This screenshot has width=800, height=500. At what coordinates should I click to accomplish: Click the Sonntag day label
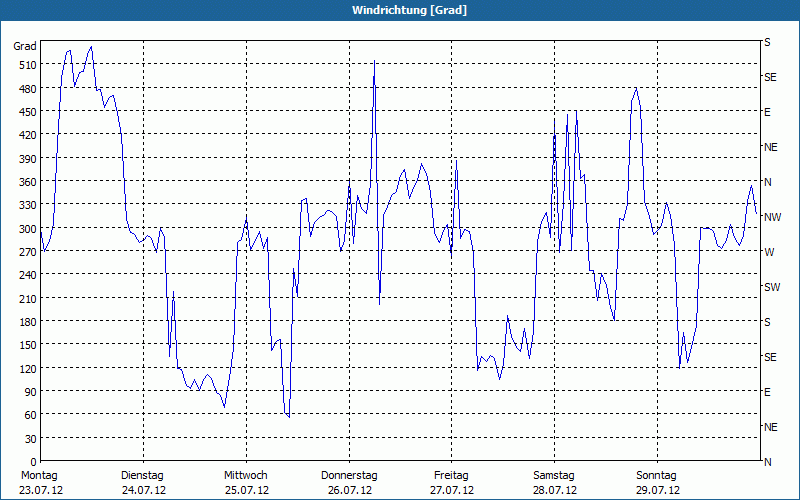point(657,476)
